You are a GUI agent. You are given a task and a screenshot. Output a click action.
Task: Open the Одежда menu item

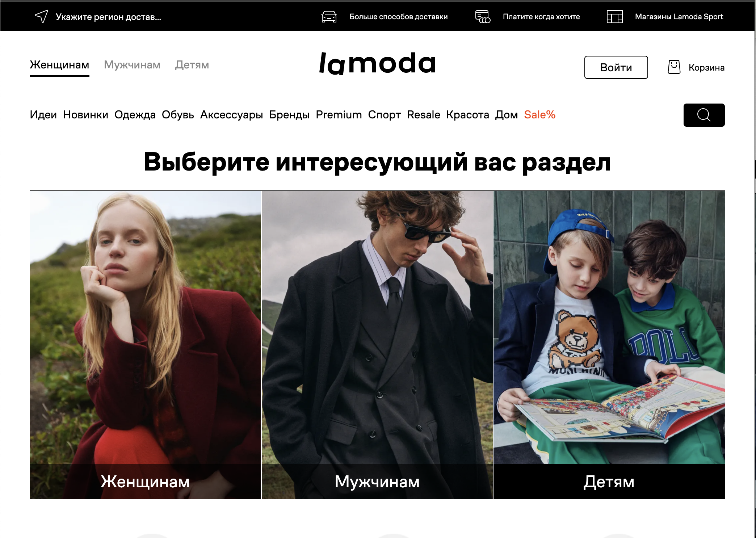click(135, 115)
